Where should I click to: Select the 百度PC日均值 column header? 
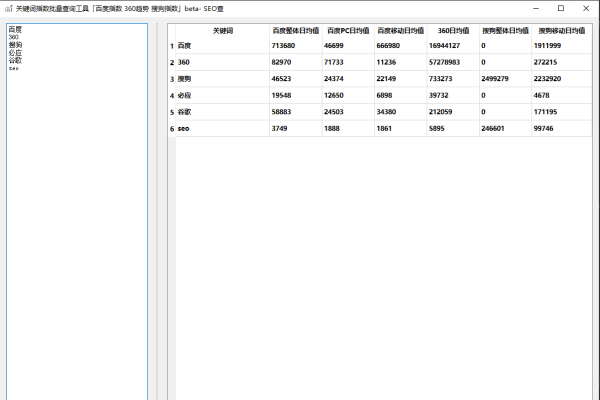[348, 31]
